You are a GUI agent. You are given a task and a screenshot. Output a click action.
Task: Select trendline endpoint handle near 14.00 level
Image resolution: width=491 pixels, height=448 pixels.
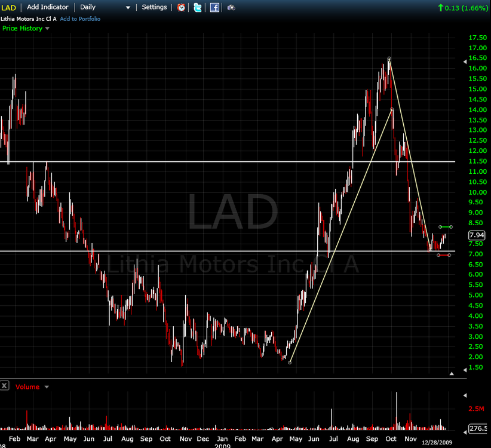pos(392,109)
